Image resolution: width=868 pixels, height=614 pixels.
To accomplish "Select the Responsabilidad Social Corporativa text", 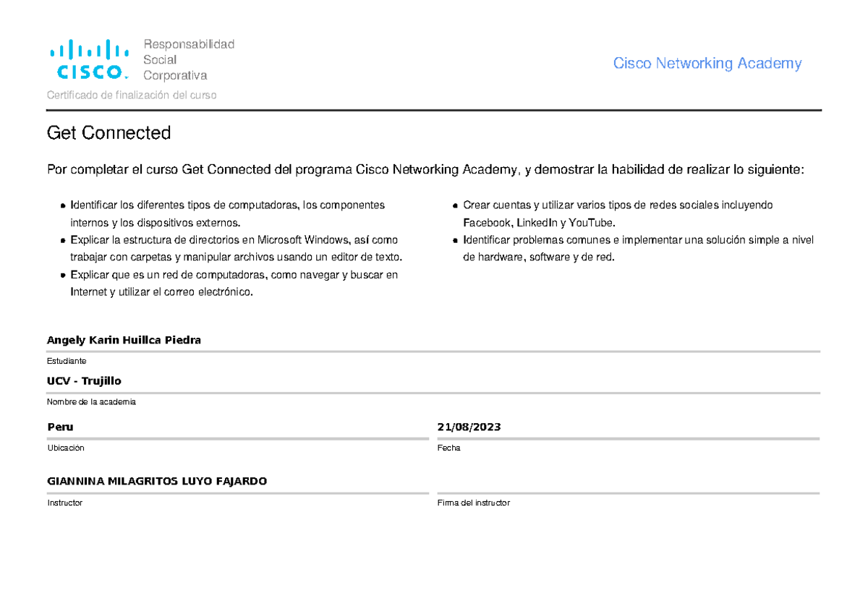I will point(188,60).
